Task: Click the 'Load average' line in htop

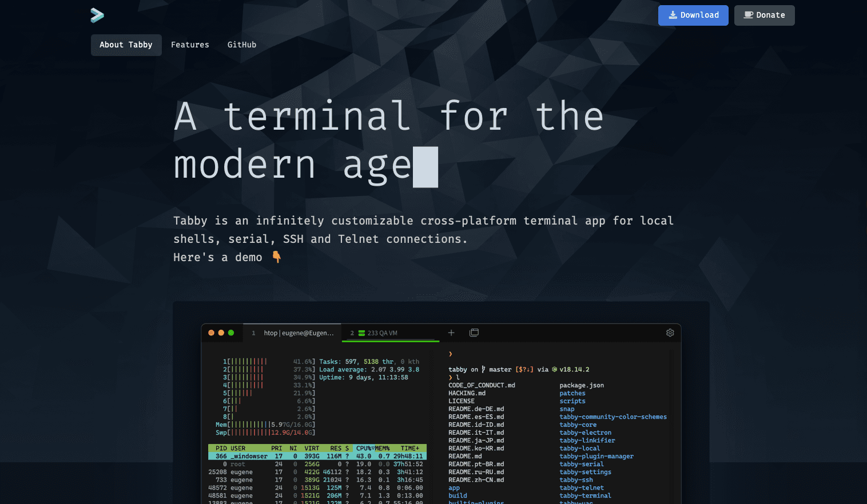Action: coord(369,370)
